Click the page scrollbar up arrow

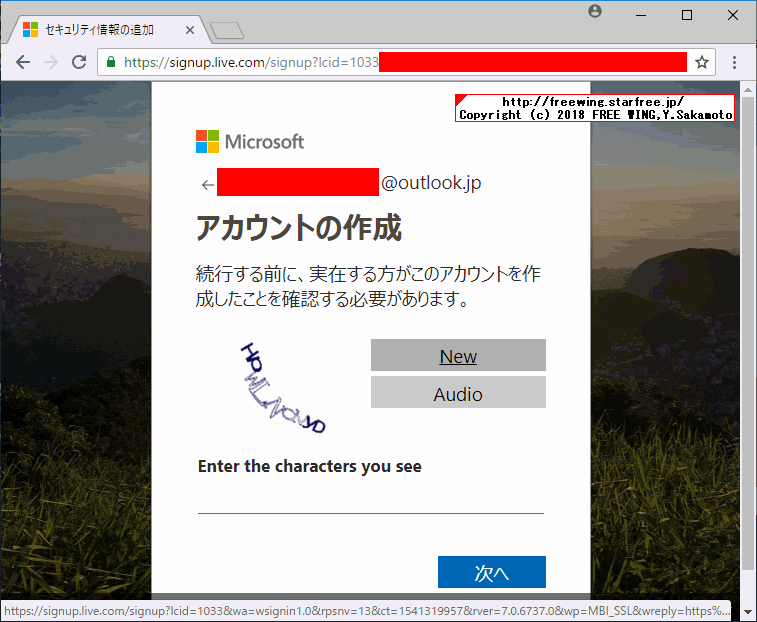point(748,90)
